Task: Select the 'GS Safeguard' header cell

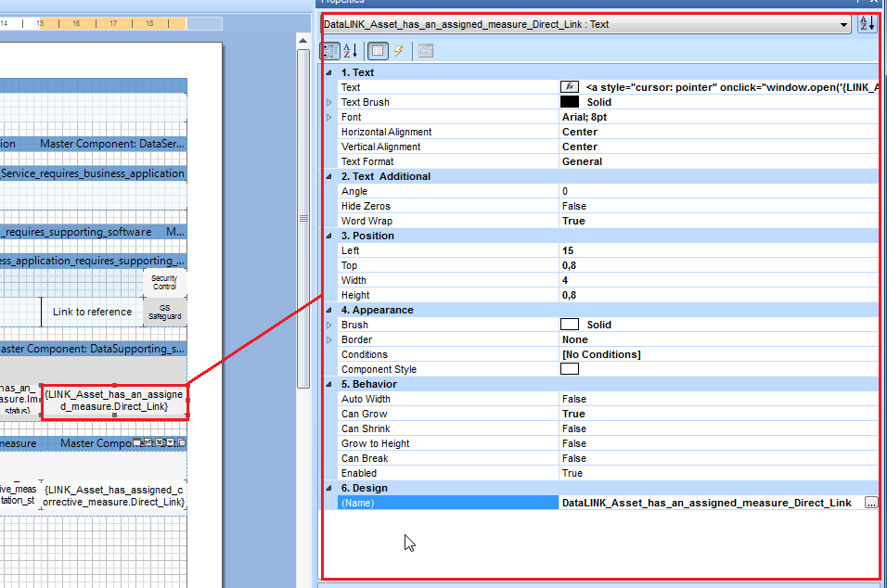Action: click(164, 312)
